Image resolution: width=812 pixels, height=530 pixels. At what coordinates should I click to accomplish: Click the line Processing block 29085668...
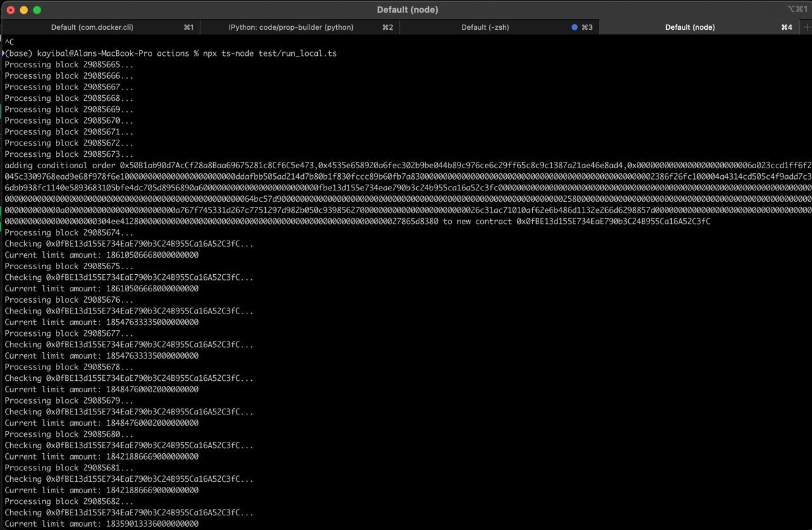(x=69, y=98)
